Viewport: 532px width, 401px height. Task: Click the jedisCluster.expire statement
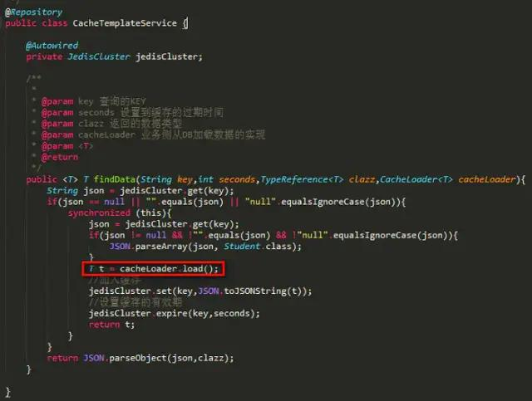pyautogui.click(x=174, y=314)
